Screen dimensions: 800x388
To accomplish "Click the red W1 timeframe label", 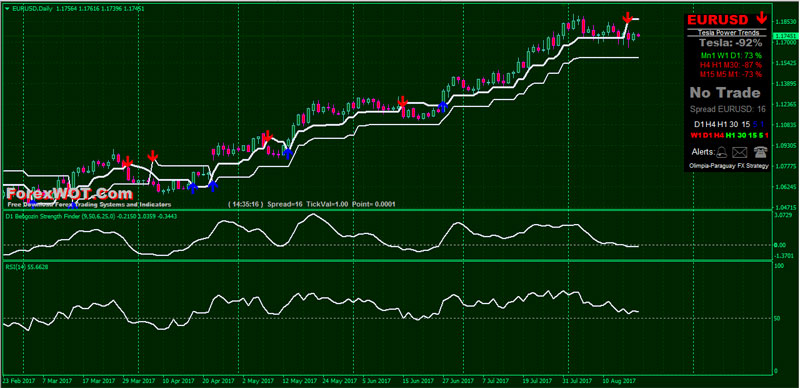I will [x=696, y=135].
